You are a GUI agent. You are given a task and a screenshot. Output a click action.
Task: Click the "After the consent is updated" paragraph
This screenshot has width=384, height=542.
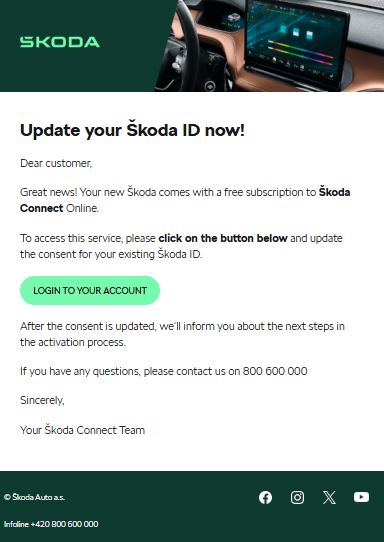182,334
